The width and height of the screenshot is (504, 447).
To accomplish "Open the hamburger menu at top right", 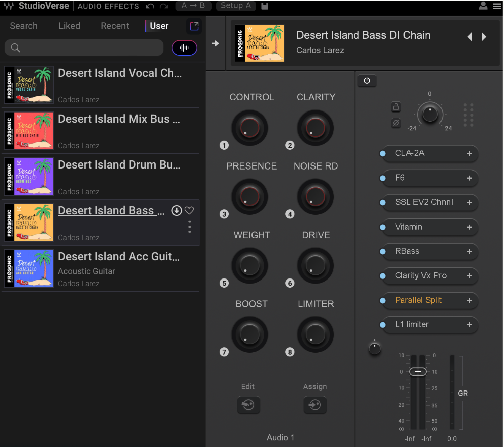I will [497, 6].
